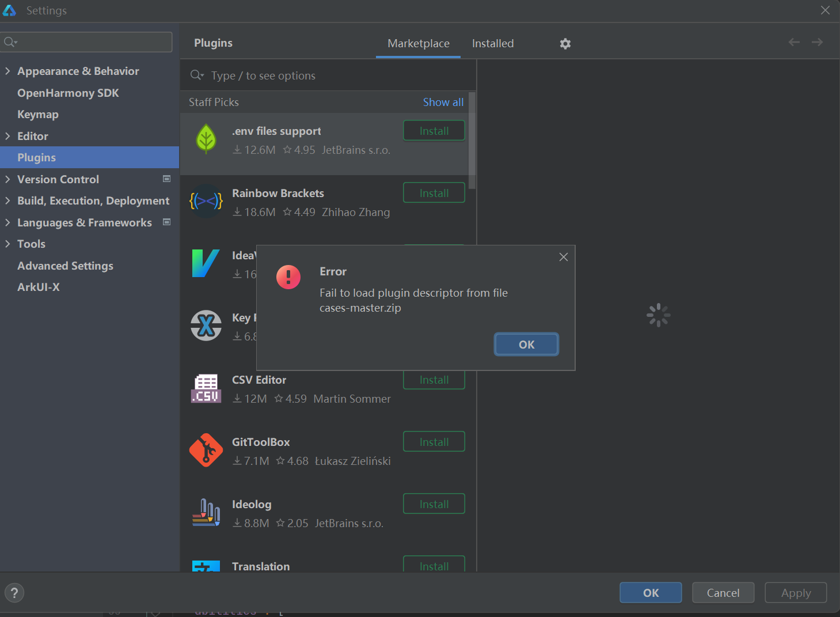Click the GitToolBox plugin icon

(206, 451)
